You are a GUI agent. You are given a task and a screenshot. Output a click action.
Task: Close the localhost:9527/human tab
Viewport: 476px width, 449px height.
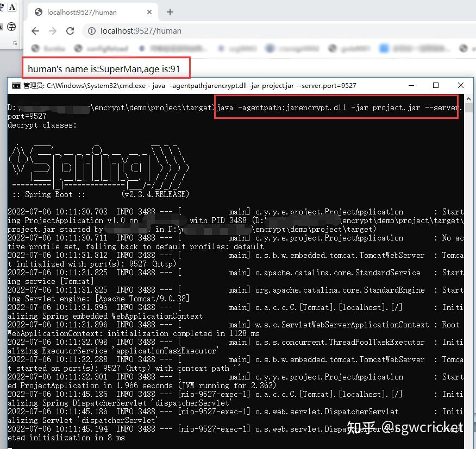[151, 11]
